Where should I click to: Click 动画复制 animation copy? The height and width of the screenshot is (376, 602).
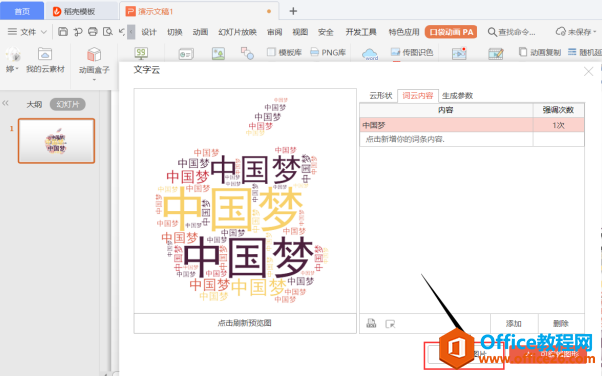pos(540,52)
